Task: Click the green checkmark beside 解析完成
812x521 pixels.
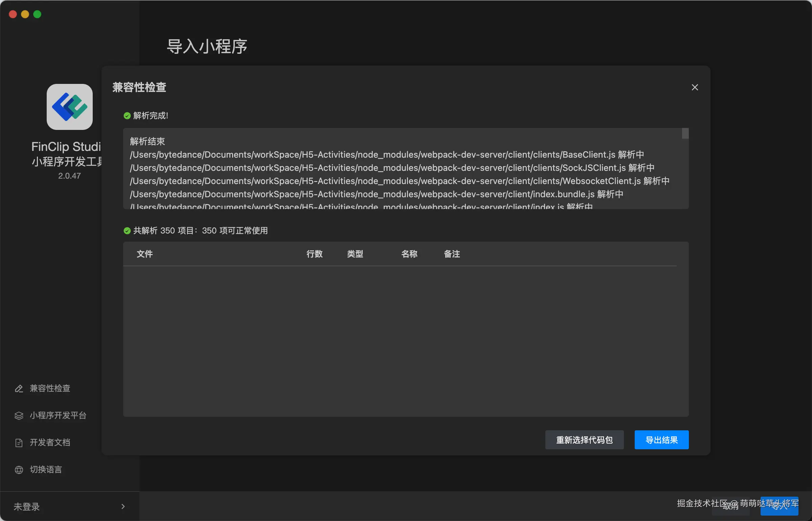Action: click(127, 116)
